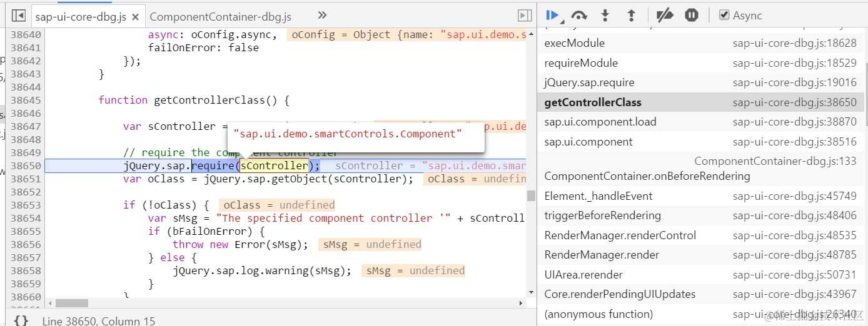Toggle pause on exceptions
868x326 pixels.
click(x=691, y=15)
